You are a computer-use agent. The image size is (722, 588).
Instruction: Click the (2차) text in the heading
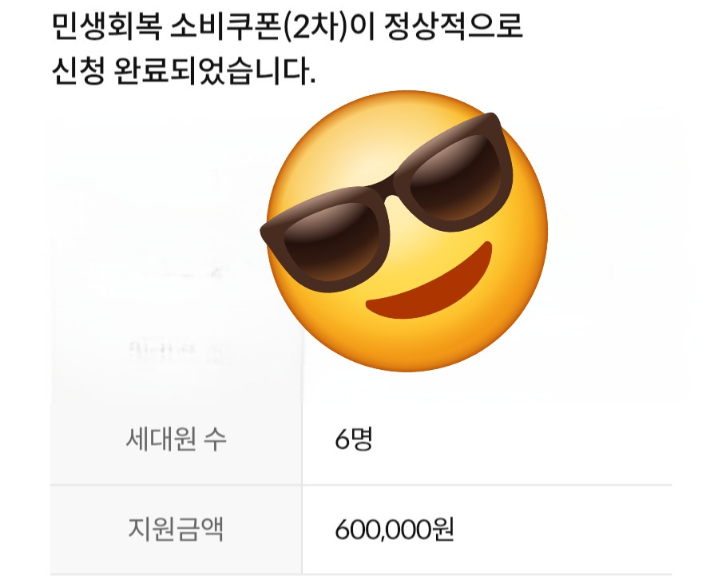pyautogui.click(x=316, y=26)
